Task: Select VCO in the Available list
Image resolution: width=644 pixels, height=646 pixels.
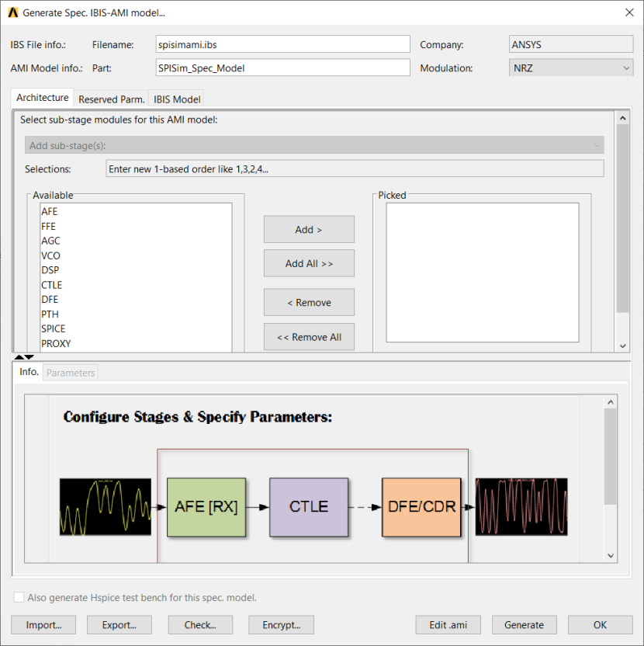Action: (136, 255)
